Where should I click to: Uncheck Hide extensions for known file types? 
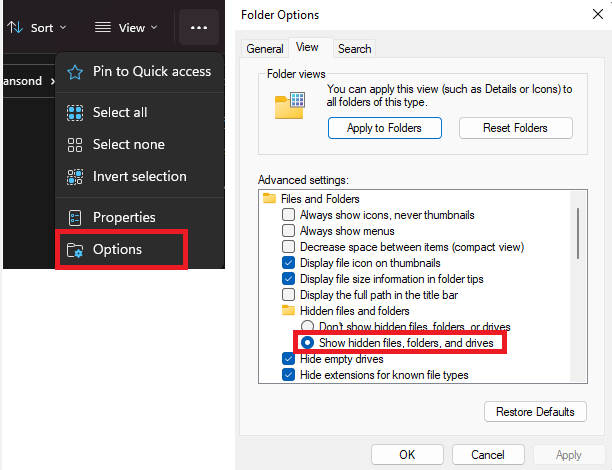[288, 374]
